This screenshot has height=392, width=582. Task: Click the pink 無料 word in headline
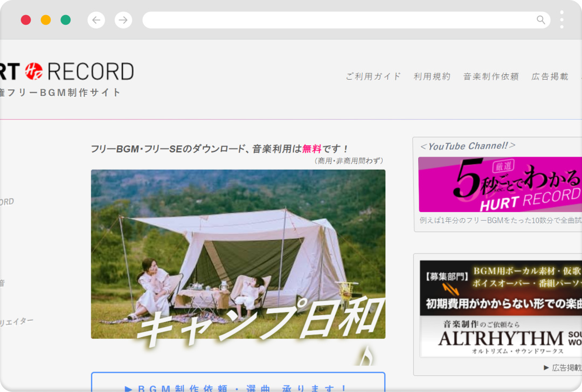tap(312, 149)
